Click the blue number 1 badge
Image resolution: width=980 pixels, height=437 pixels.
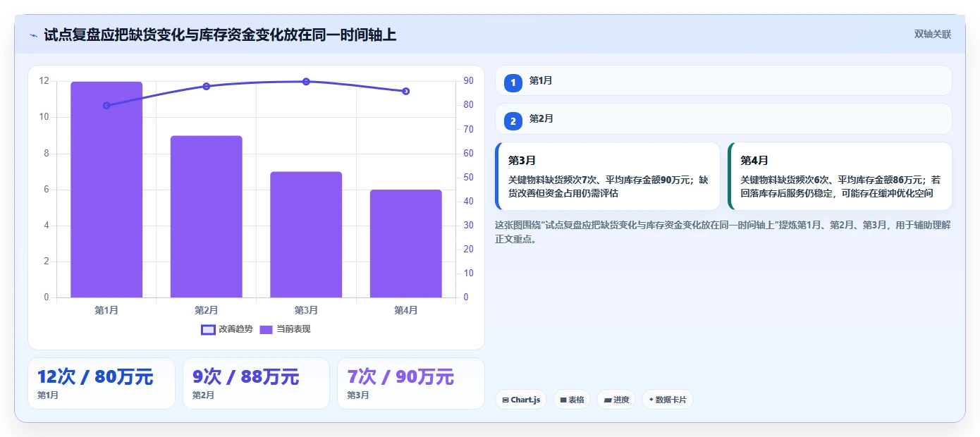(513, 82)
